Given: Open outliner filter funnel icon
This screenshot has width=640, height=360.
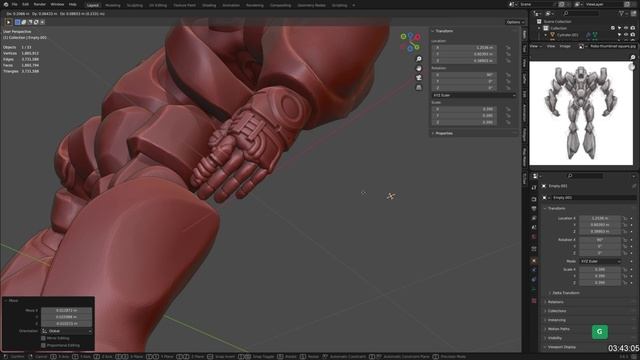Looking at the screenshot, I should point(622,13).
